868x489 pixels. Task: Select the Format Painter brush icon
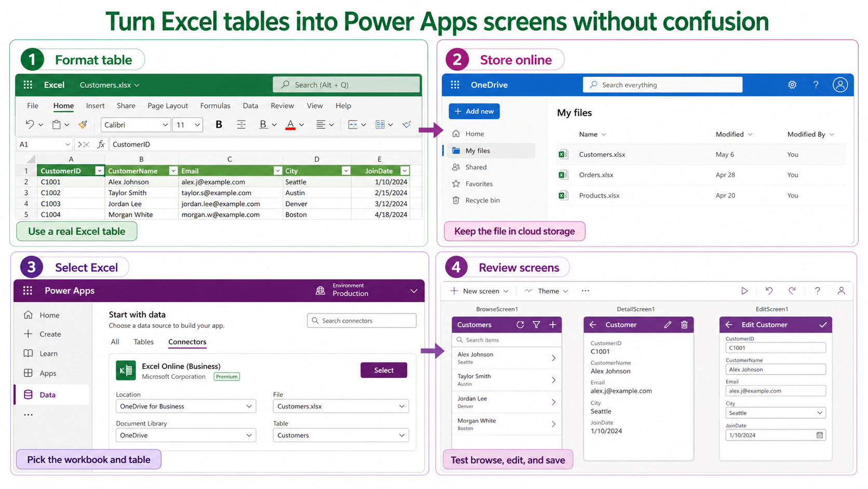tap(83, 125)
